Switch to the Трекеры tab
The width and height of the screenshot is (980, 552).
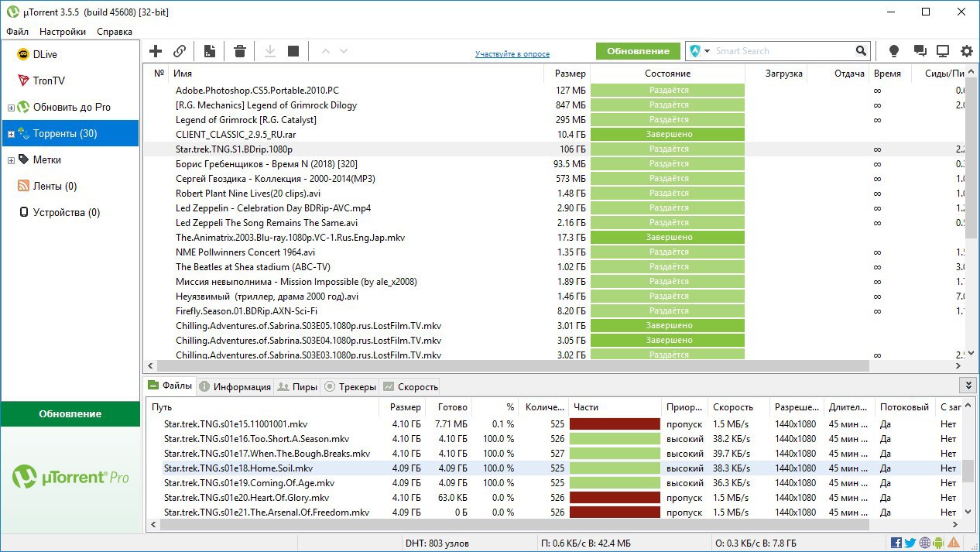click(x=349, y=386)
